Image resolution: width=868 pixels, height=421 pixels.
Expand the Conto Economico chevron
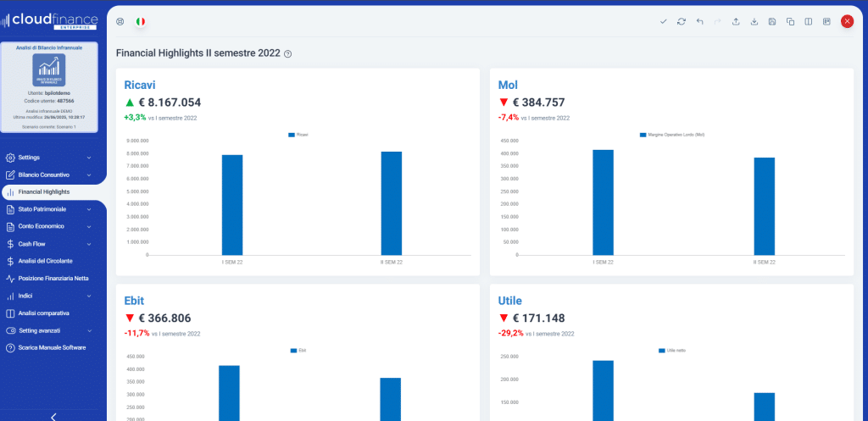pyautogui.click(x=89, y=227)
